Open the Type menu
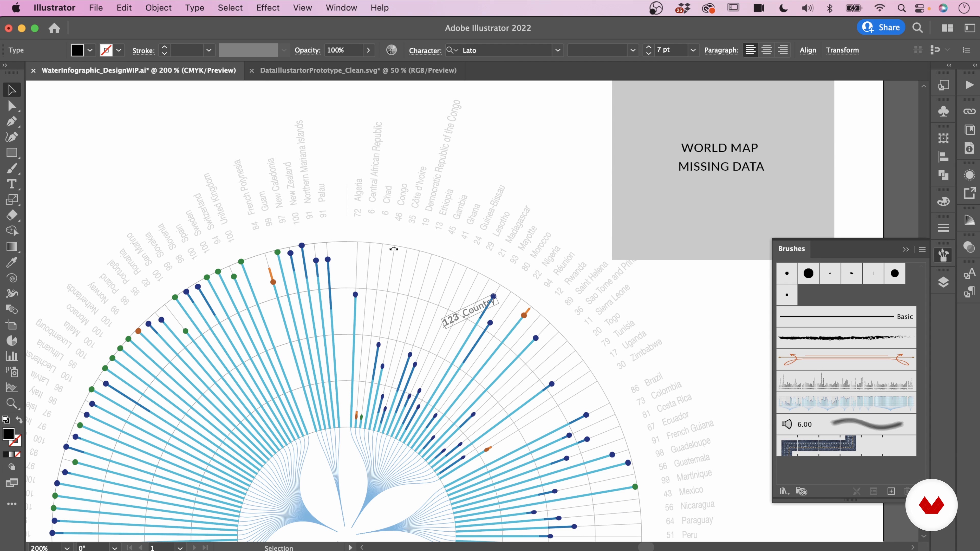The width and height of the screenshot is (980, 551). (x=194, y=8)
